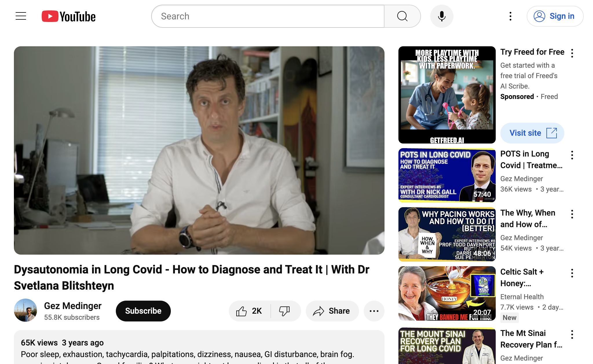Focus the Search input field
The height and width of the screenshot is (364, 593).
268,16
